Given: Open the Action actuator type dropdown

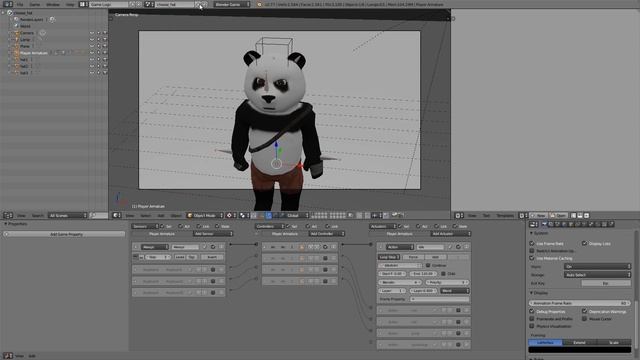Looking at the screenshot, I should coord(399,247).
